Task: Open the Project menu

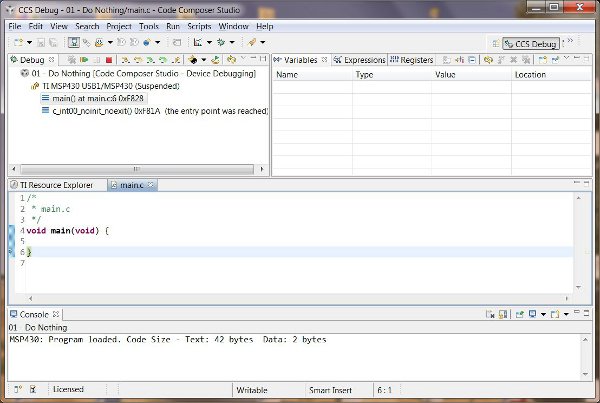Action: [x=119, y=26]
